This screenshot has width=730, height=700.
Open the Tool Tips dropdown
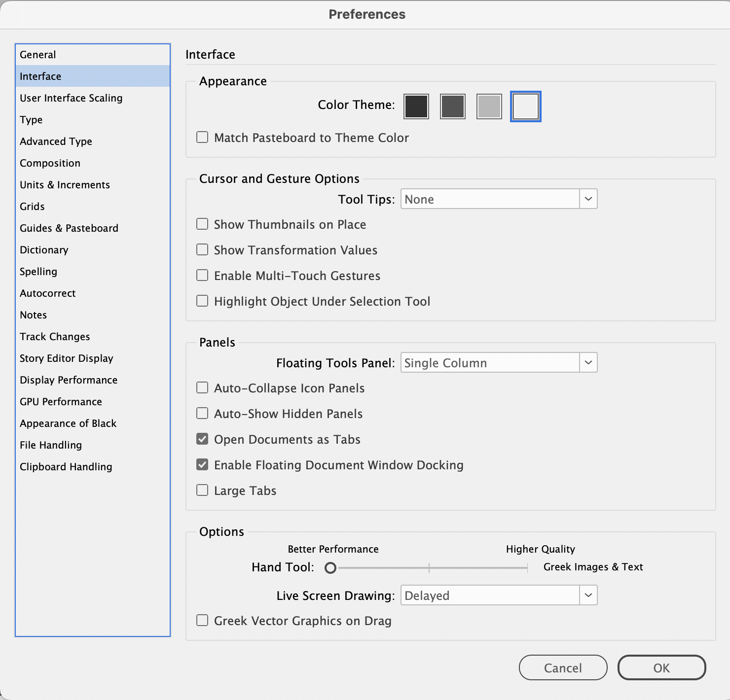point(587,199)
